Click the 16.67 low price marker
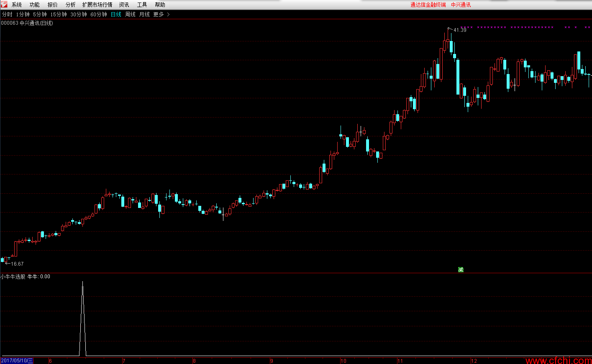 pos(17,264)
